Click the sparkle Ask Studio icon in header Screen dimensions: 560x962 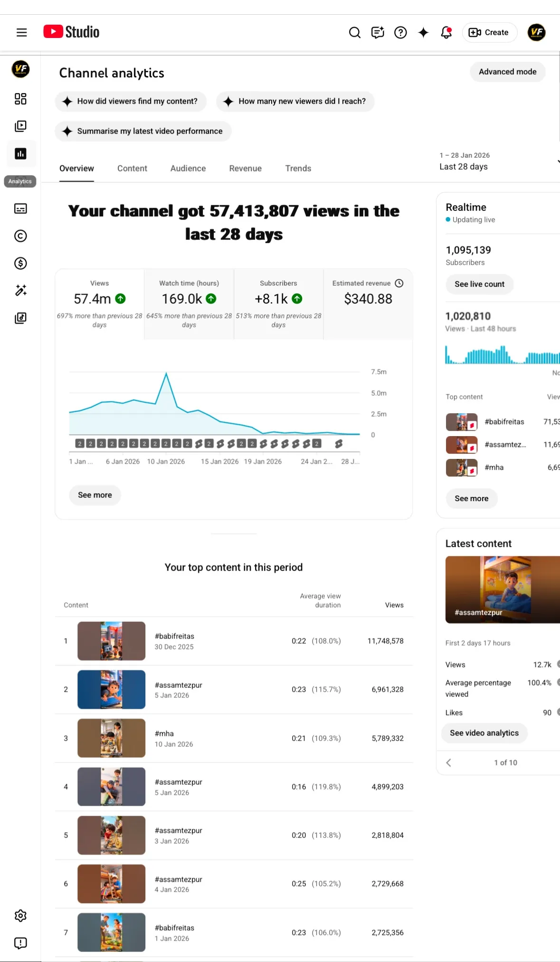(423, 32)
